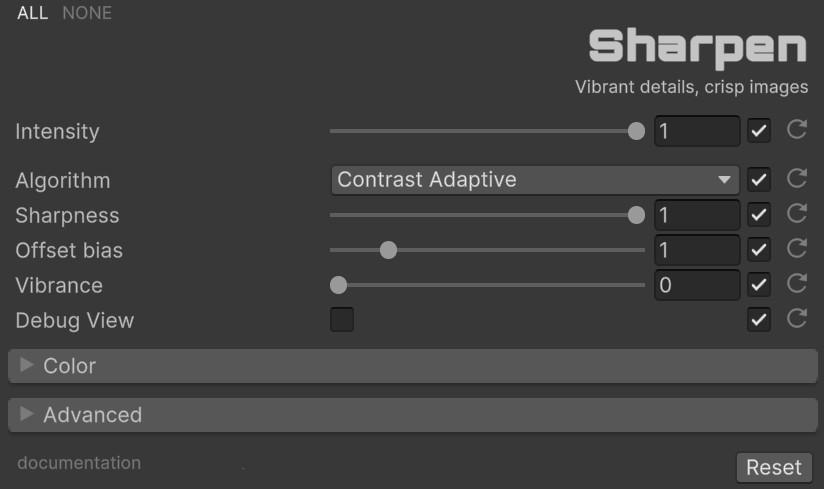Screen dimensions: 824x489
Task: Reset the Sharpness value icon
Action: click(797, 214)
